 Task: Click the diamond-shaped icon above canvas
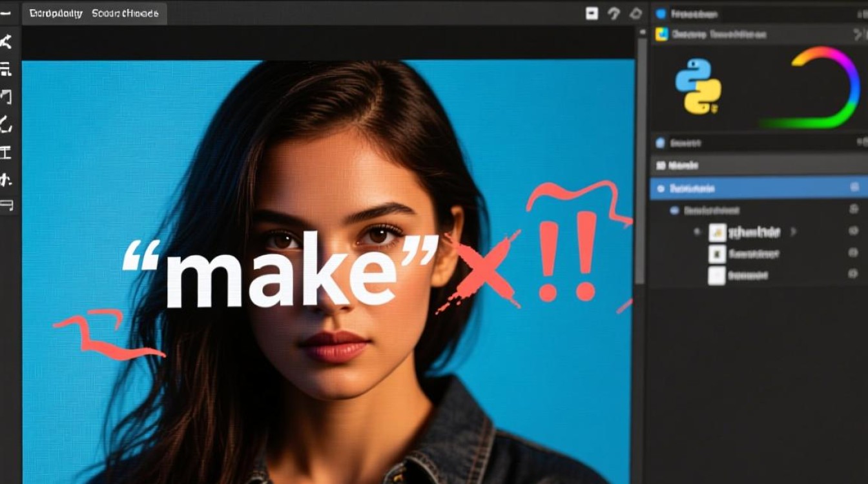(x=636, y=13)
